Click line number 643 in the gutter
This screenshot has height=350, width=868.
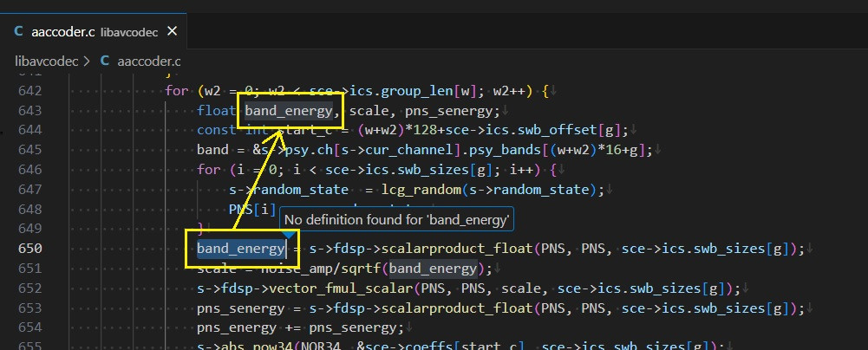[x=29, y=111]
